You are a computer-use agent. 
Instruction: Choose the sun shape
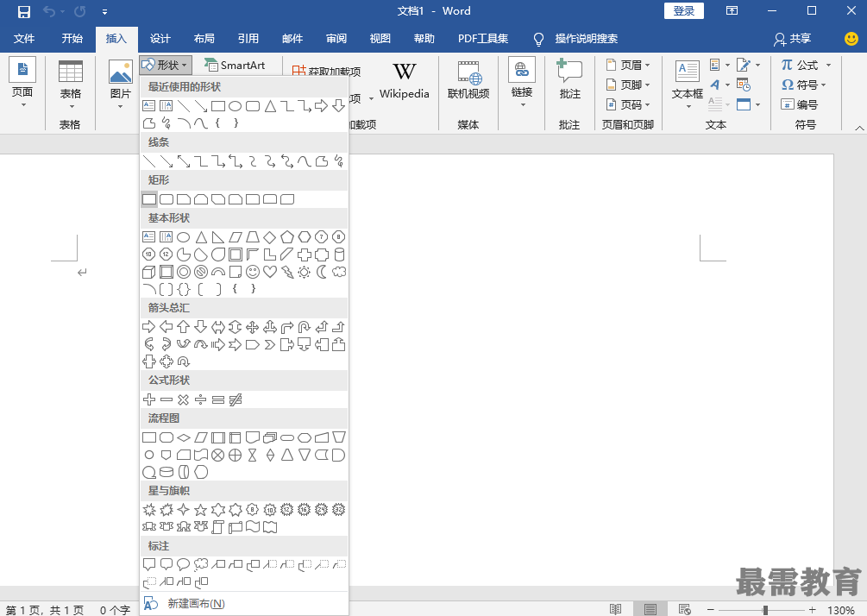point(305,272)
